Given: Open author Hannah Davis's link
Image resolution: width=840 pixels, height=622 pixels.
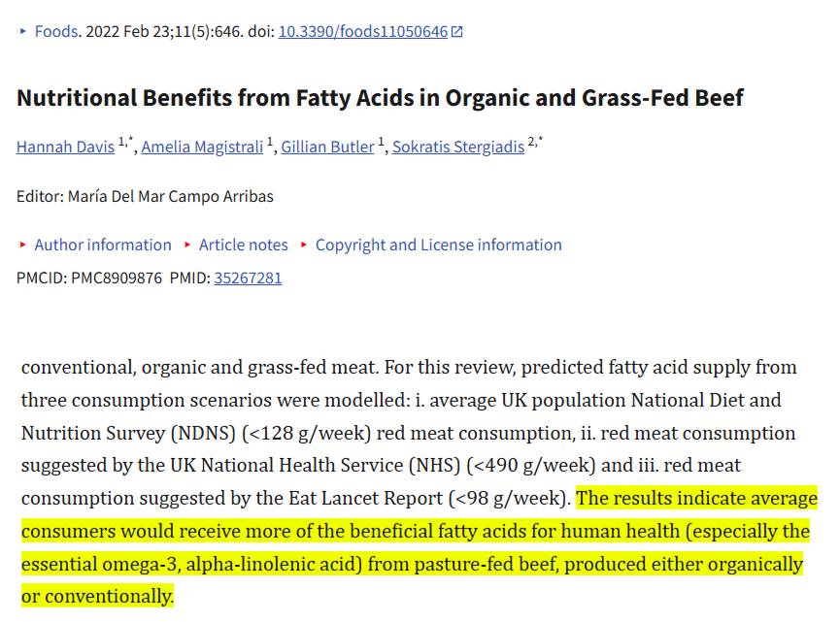Looking at the screenshot, I should click(65, 147).
